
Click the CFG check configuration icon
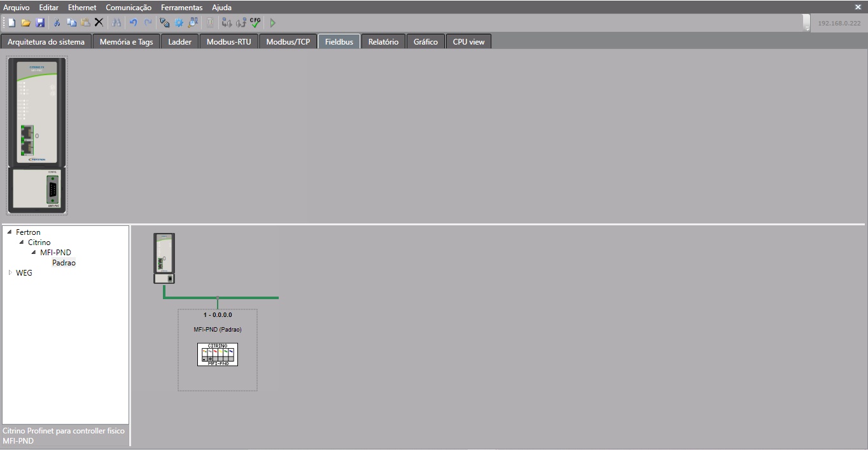click(x=255, y=23)
